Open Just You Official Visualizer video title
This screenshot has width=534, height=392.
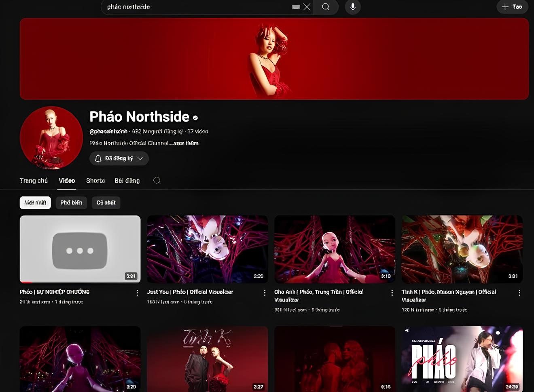[x=190, y=292]
